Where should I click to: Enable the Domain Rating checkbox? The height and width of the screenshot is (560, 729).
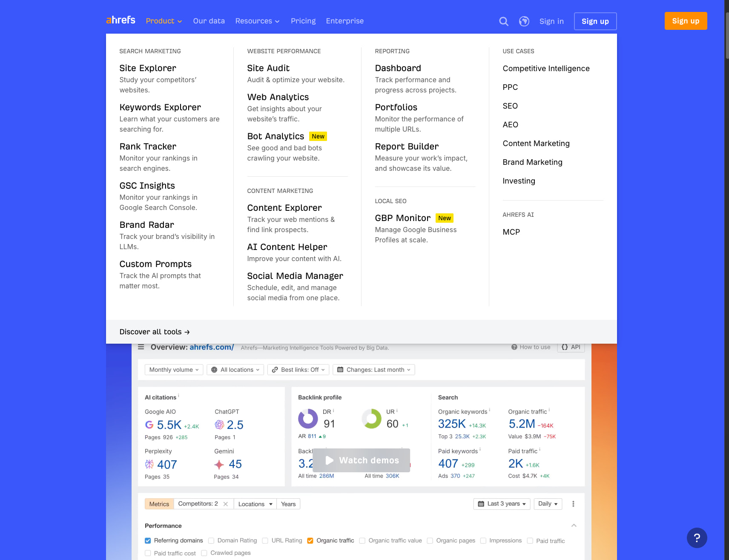pyautogui.click(x=211, y=541)
